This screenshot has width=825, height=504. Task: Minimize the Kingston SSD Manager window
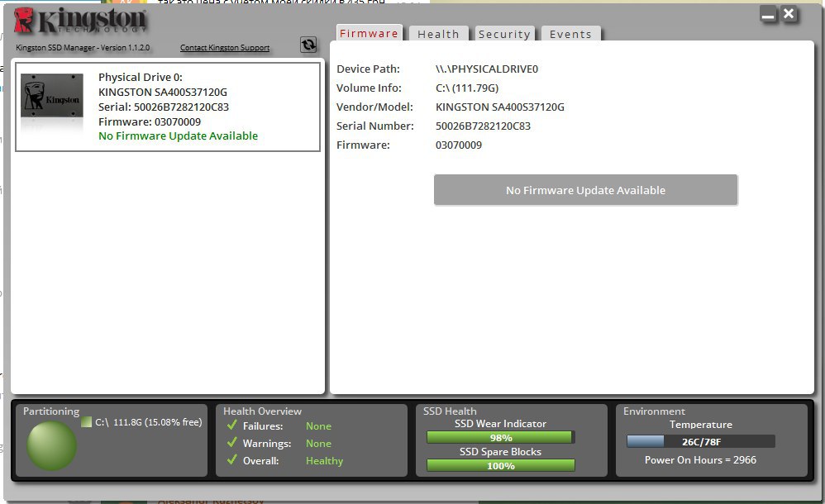[x=769, y=15]
